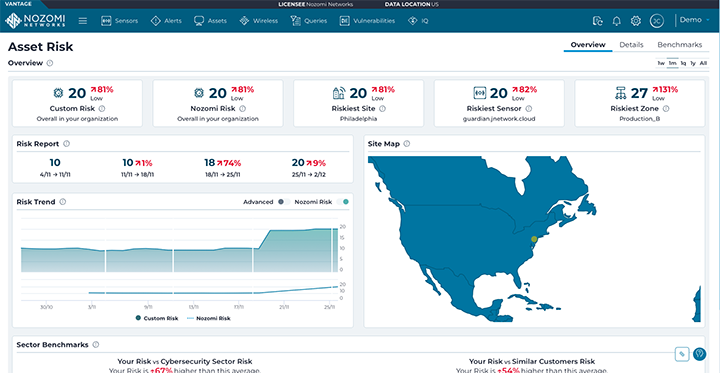
Task: Click the round user avatar icon
Action: coord(657,21)
